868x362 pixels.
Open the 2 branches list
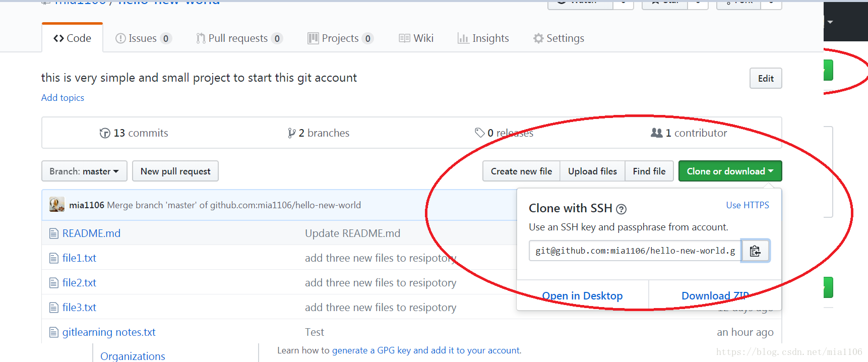[318, 133]
